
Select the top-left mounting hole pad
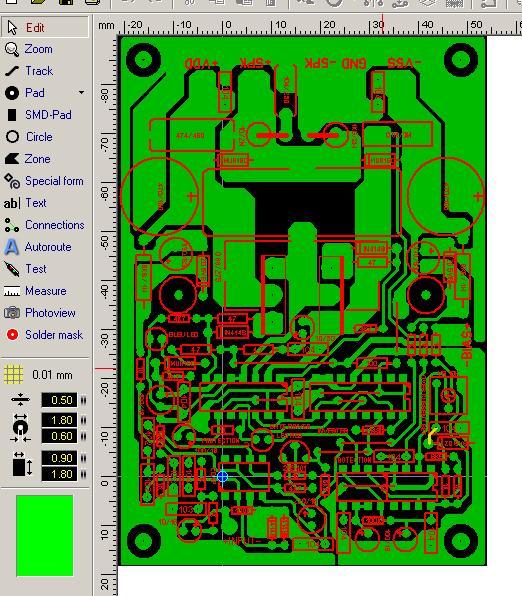143,60
